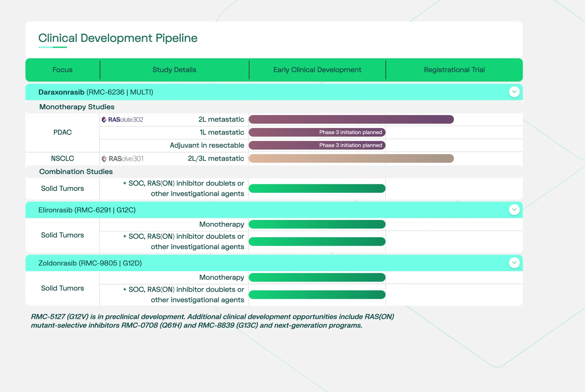Select the Daraxonrasib section chevron icon

[514, 92]
